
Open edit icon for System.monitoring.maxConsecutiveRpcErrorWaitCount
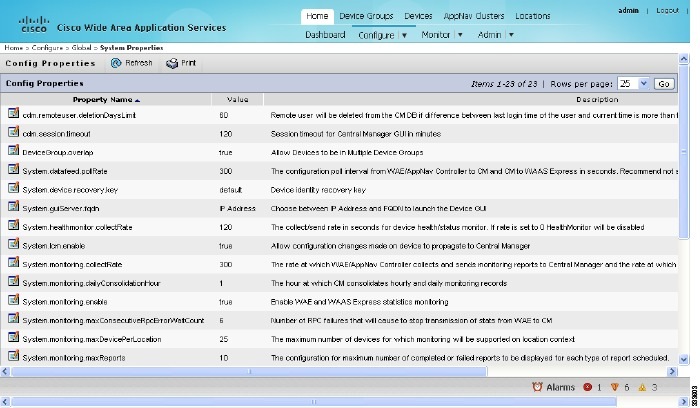[13, 320]
